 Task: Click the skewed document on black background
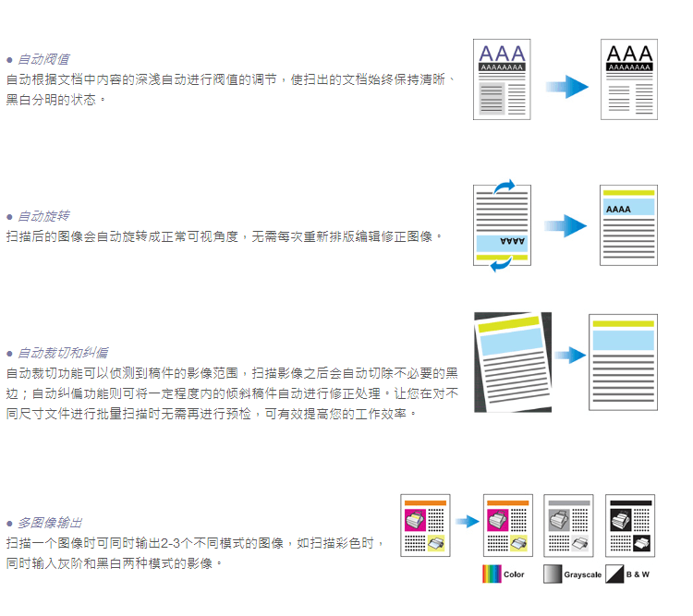pos(513,362)
